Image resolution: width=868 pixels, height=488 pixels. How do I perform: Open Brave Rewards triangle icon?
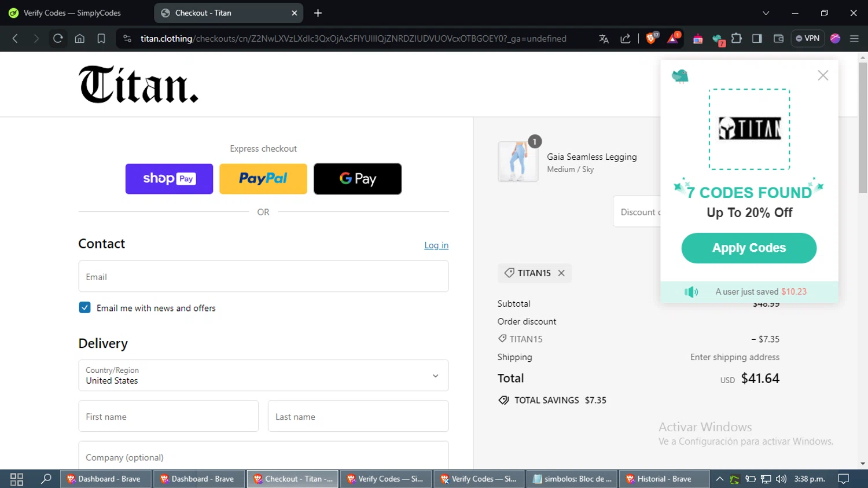coord(673,38)
